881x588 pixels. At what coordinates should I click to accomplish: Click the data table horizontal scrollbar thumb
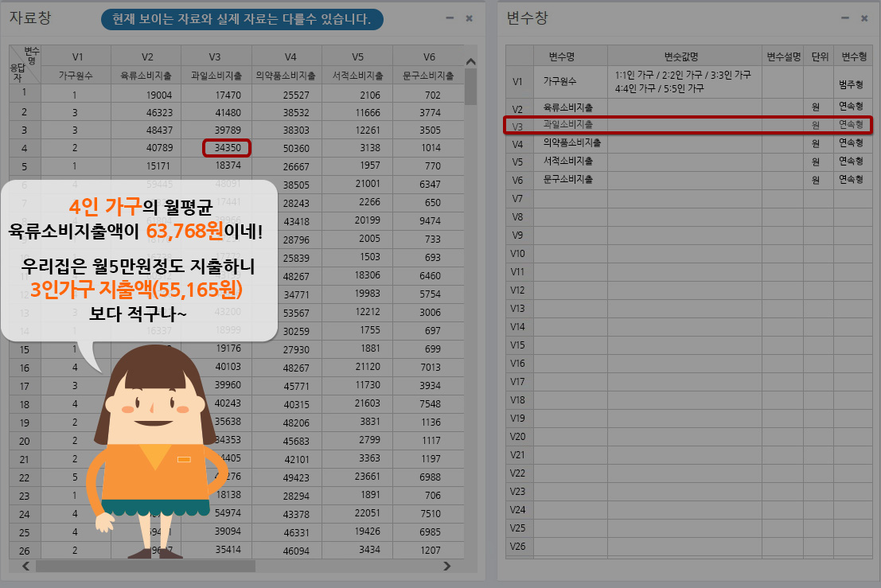point(146,566)
